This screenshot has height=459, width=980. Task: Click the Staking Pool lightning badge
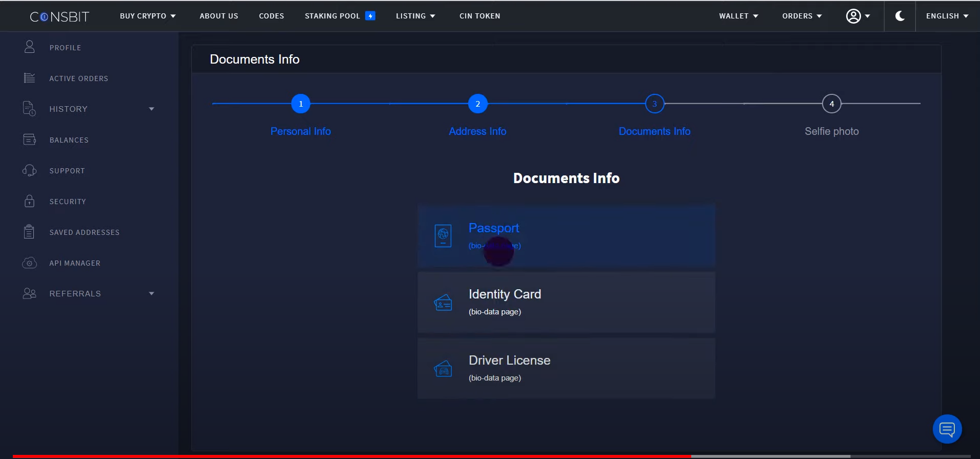pos(370,16)
